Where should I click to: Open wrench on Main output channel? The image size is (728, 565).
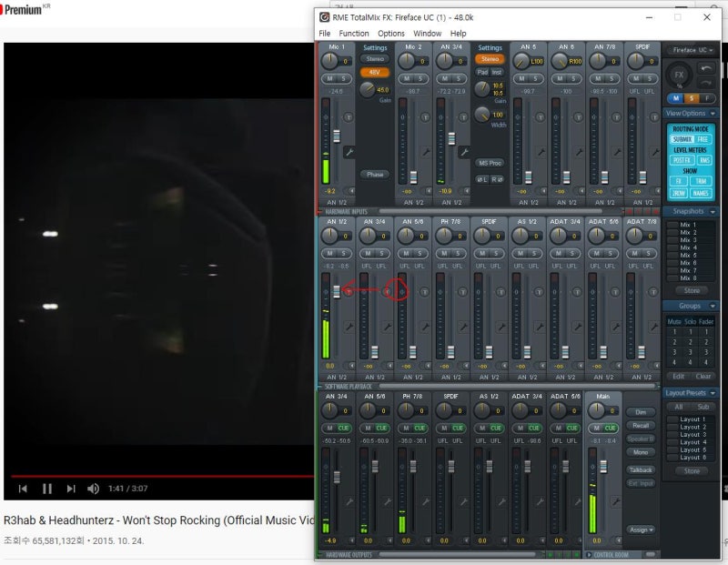pos(616,501)
